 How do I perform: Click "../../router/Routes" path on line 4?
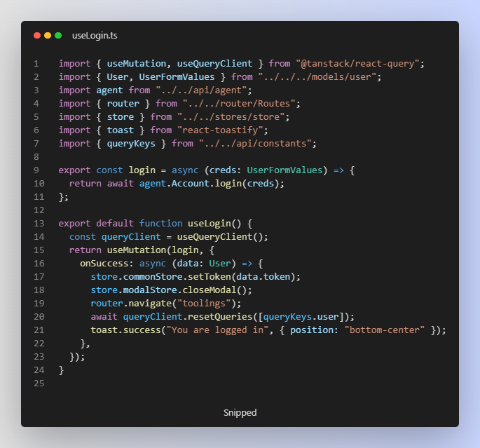click(x=239, y=104)
